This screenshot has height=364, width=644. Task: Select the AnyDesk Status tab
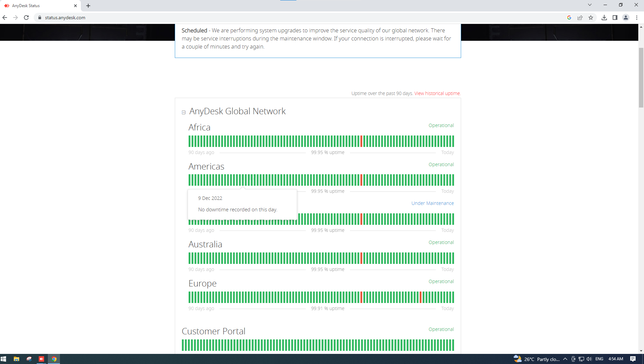(x=39, y=6)
